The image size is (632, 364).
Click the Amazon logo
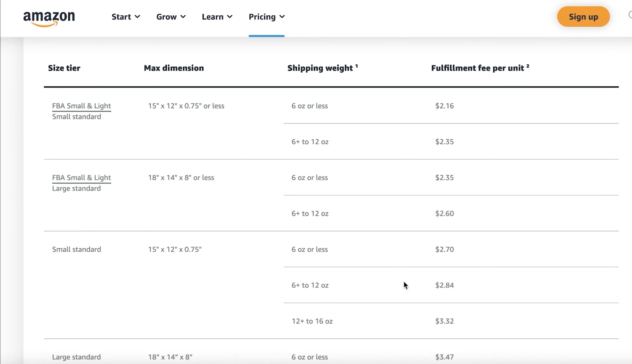[x=49, y=19]
